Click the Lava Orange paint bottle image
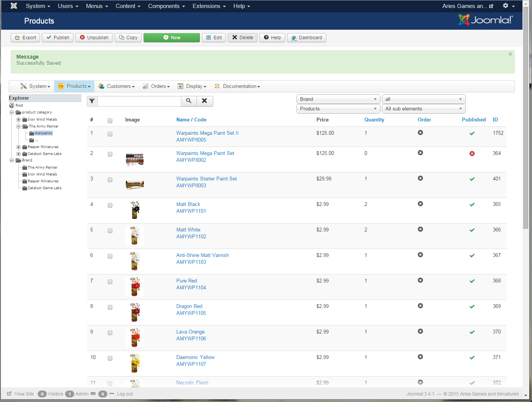Viewport: 532px width, 402px height. [x=135, y=338]
